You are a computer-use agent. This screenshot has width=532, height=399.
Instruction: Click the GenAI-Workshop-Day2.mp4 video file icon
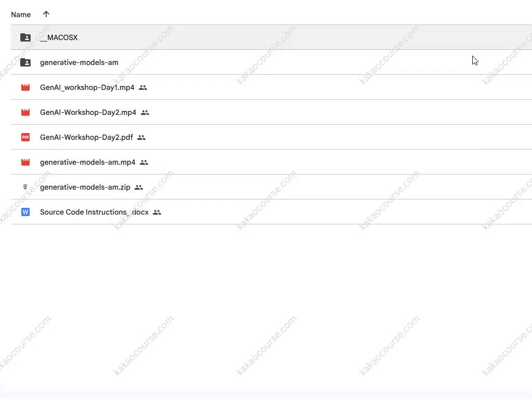[25, 112]
